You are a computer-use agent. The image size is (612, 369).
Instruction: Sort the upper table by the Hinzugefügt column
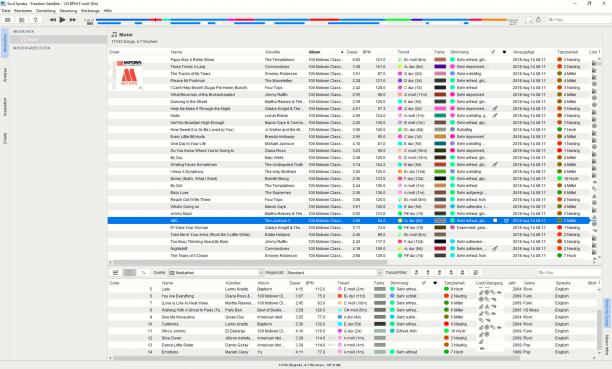524,52
